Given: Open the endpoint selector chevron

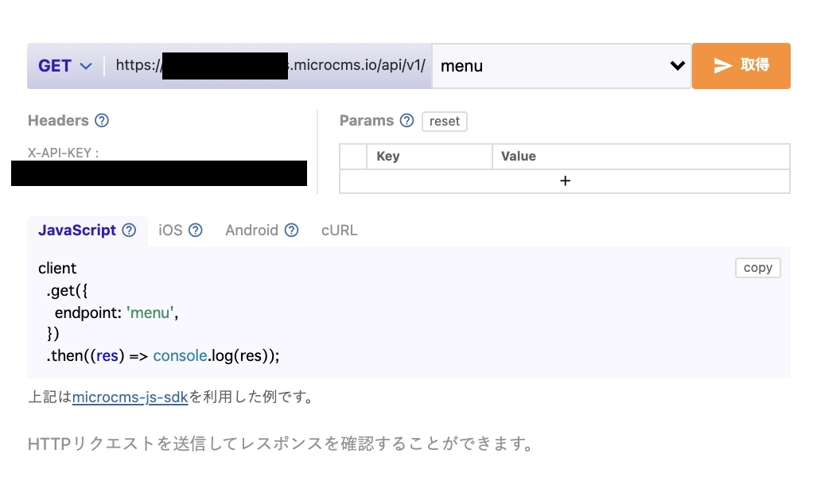Looking at the screenshot, I should pos(678,65).
